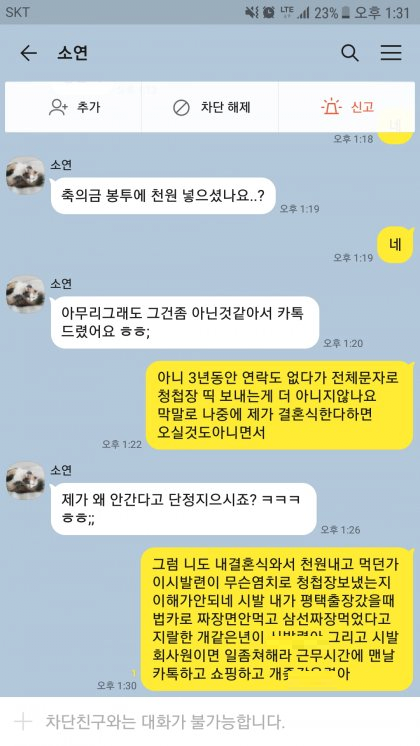Screen dimensions: 420x746
Task: Tap the message asking about 축의금 봉투
Action: coord(163,196)
